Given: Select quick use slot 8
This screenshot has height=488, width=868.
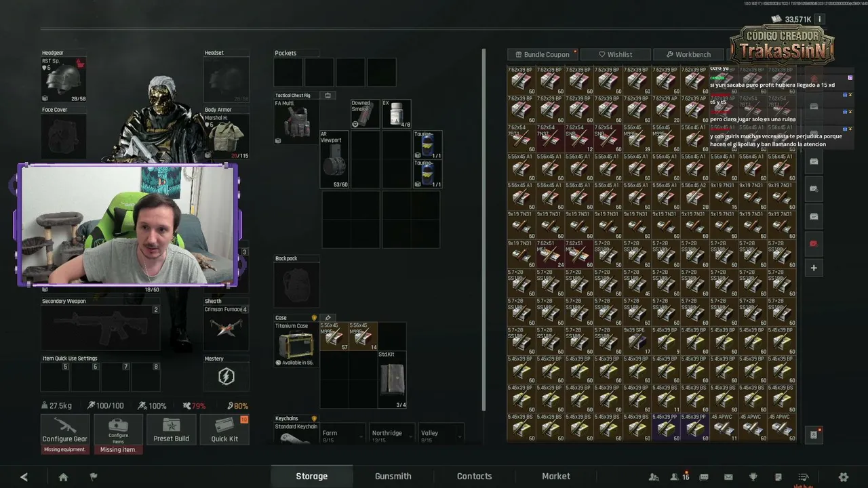Looking at the screenshot, I should (146, 376).
